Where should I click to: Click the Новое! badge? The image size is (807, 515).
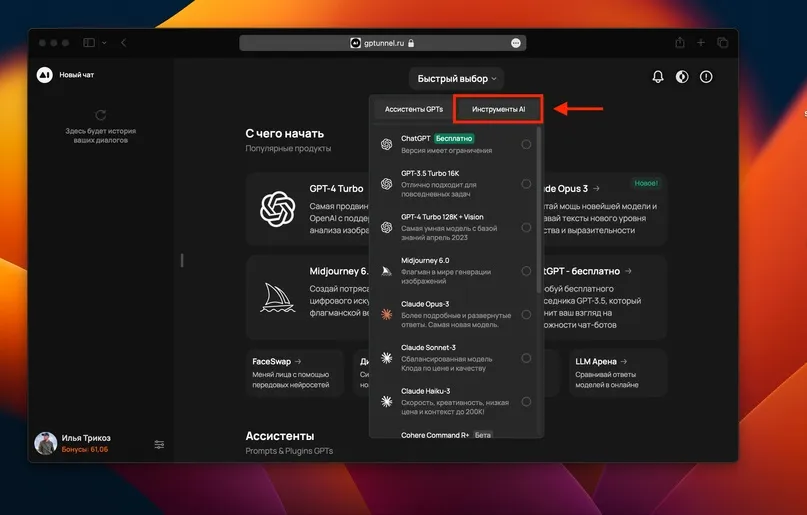pyautogui.click(x=646, y=183)
